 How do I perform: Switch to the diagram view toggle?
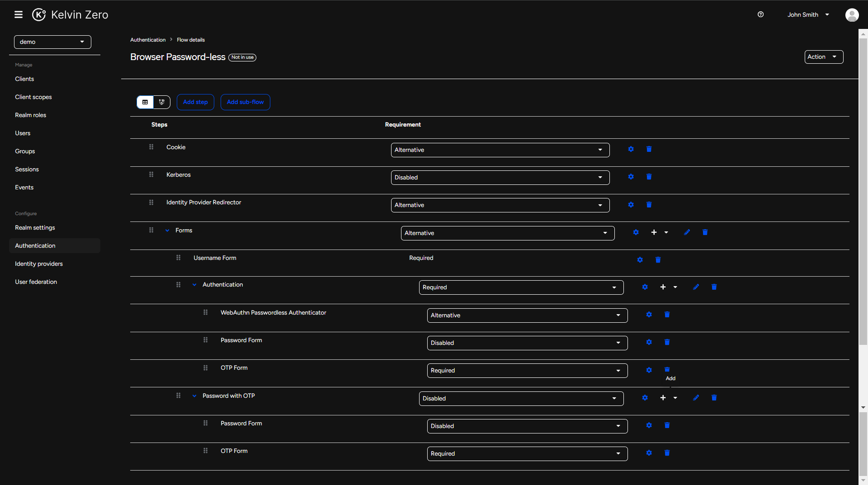pos(162,102)
